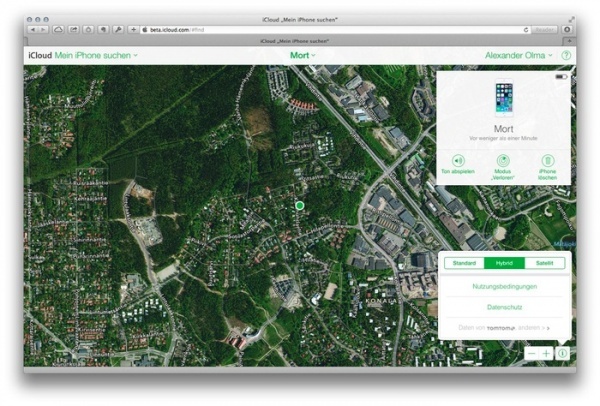This screenshot has height=406, width=600.
Task: Zoom out the map with minus button
Action: tap(532, 353)
